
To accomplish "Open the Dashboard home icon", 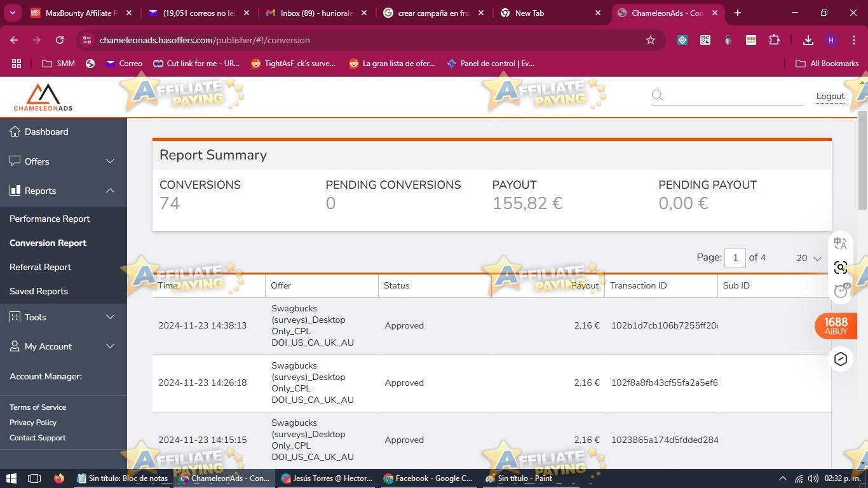I will click(15, 132).
